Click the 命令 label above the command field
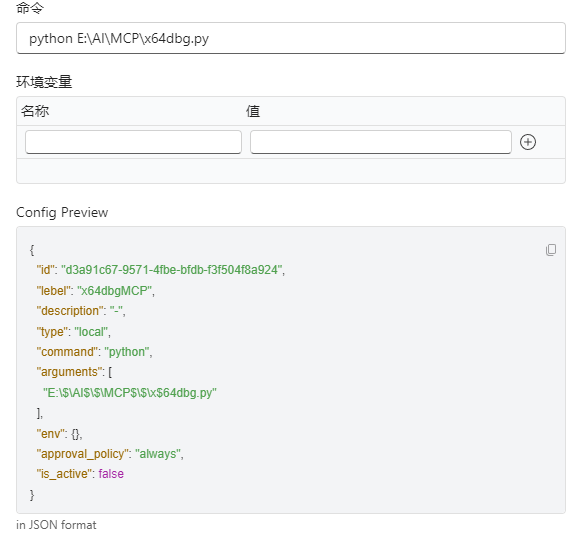Screen dimensions: 580x538 point(30,7)
